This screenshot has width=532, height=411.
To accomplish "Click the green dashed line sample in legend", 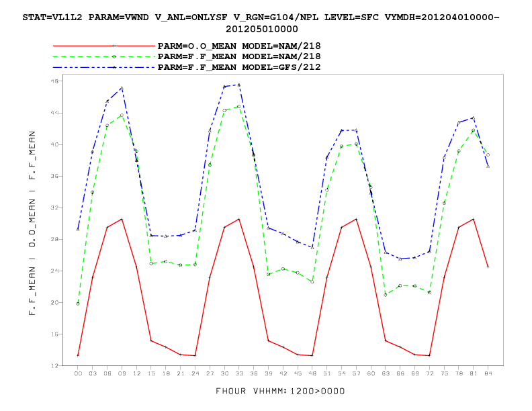I will 104,56.
